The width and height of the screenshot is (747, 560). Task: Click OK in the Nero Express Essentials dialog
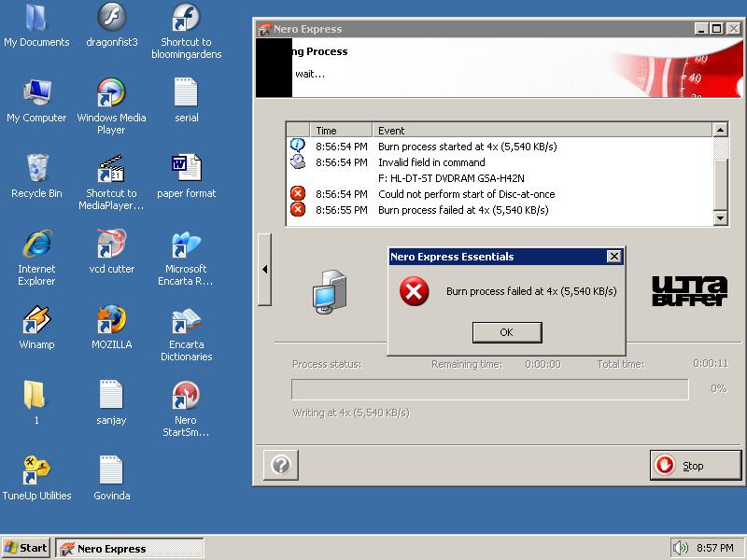click(507, 332)
